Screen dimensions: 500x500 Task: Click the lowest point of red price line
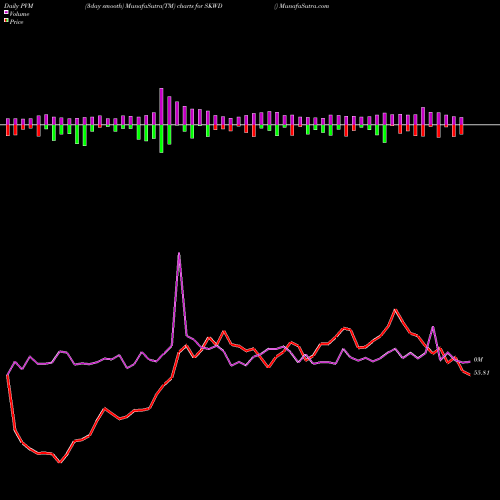coord(60,462)
